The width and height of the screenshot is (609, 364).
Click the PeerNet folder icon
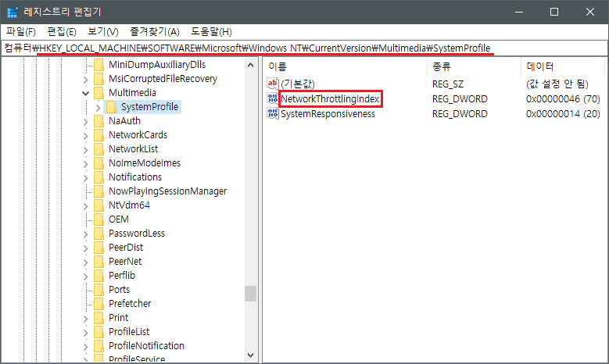[99, 262]
